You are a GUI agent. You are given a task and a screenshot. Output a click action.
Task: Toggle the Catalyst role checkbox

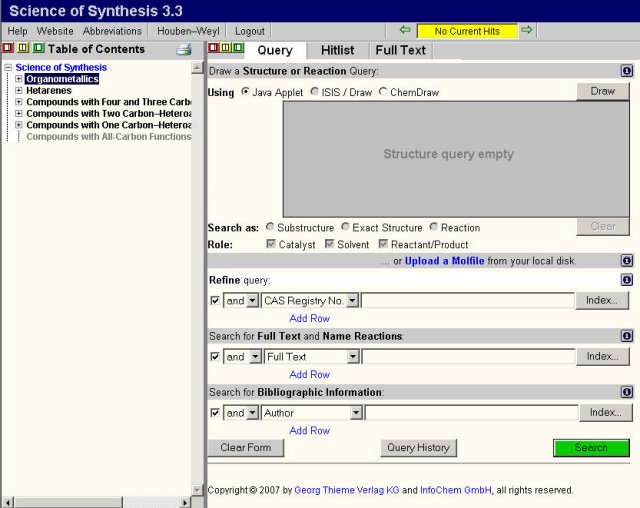click(271, 244)
